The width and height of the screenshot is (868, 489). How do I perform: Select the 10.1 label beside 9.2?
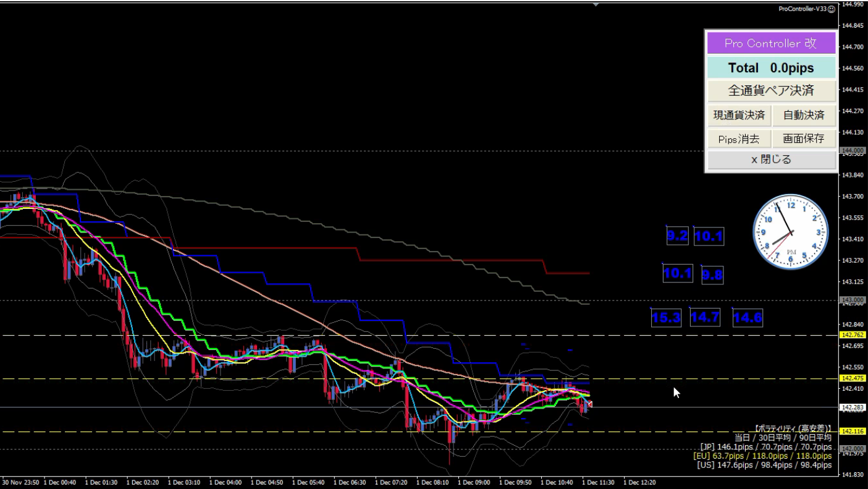click(x=709, y=236)
